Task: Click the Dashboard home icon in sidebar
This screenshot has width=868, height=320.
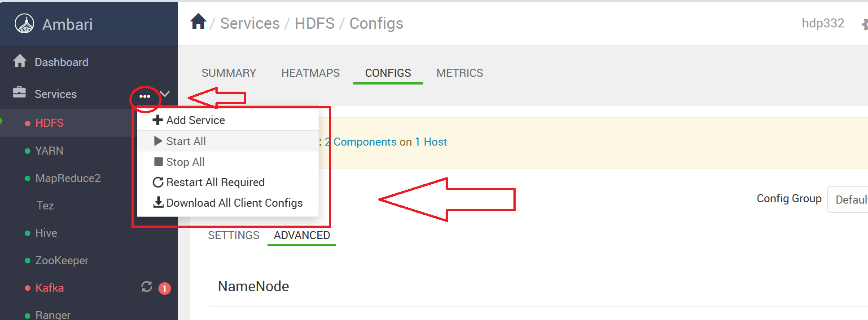Action: click(x=20, y=61)
